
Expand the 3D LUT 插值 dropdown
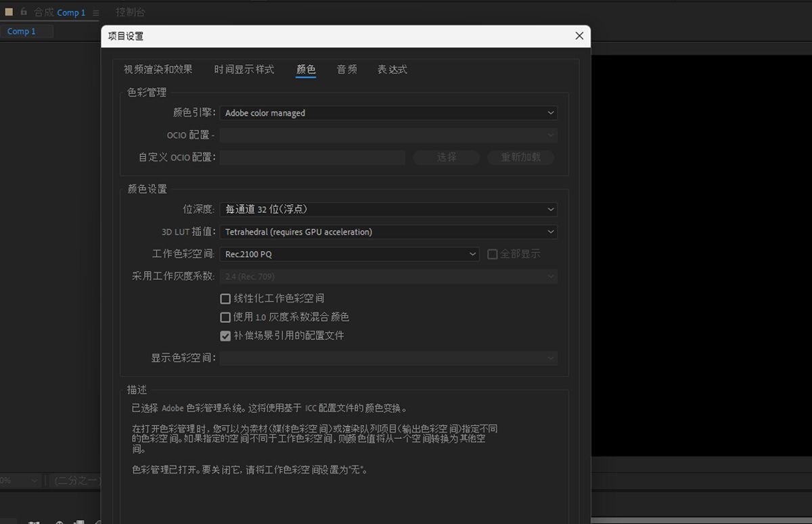pyautogui.click(x=388, y=231)
